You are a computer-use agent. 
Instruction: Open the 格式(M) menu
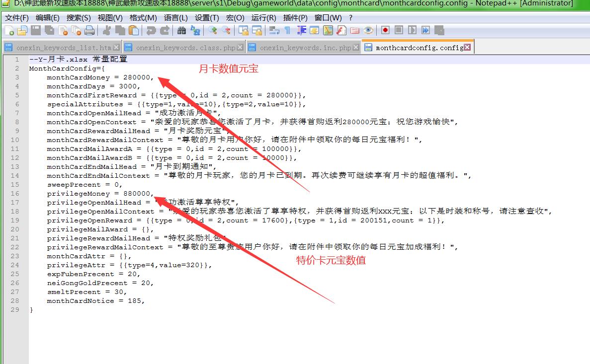click(x=143, y=18)
